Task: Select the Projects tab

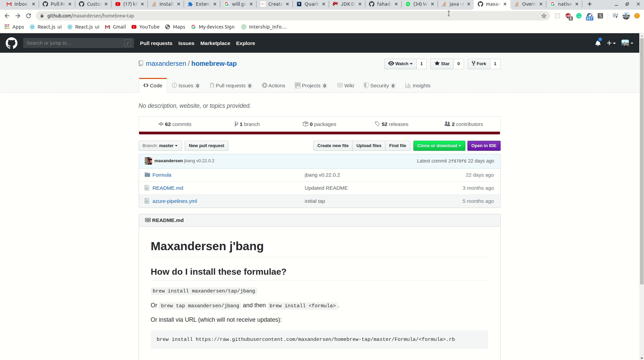Action: [311, 86]
